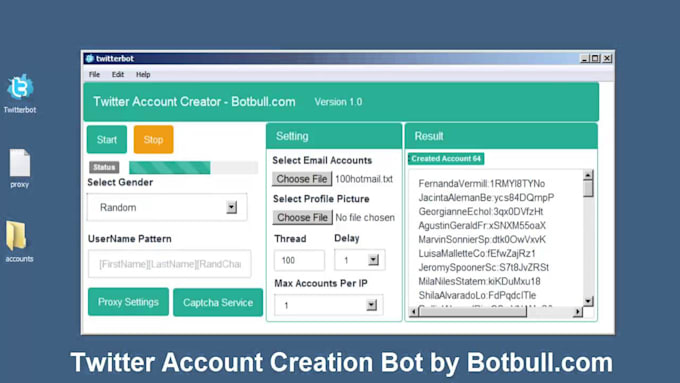This screenshot has width=680, height=383.
Task: Expand the Delay dropdown
Action: click(373, 260)
